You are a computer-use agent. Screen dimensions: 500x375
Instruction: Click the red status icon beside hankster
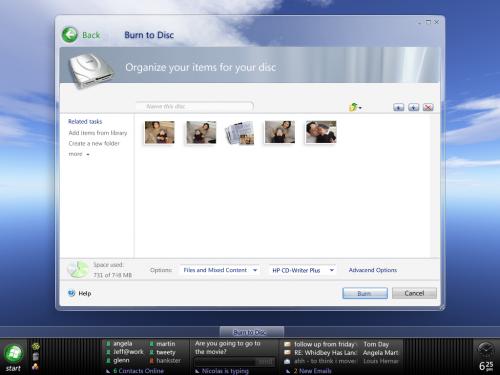click(152, 360)
